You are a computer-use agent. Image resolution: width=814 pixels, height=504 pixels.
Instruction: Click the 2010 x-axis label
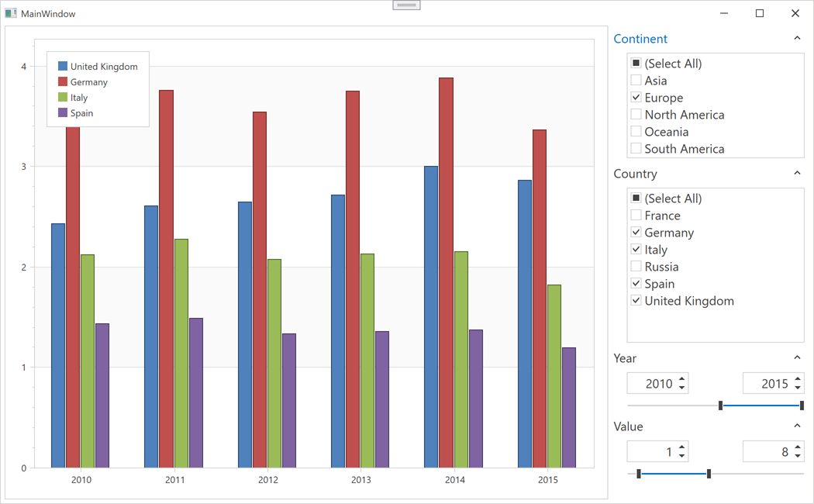(x=81, y=480)
